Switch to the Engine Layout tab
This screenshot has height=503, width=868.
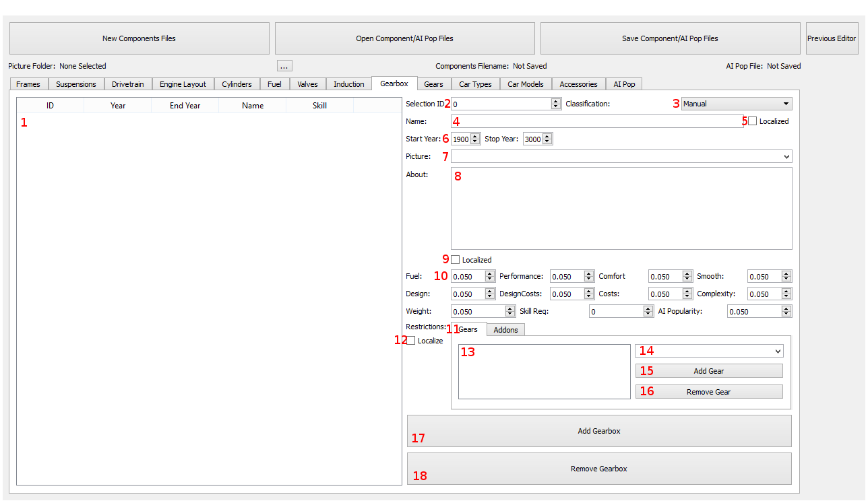point(183,84)
